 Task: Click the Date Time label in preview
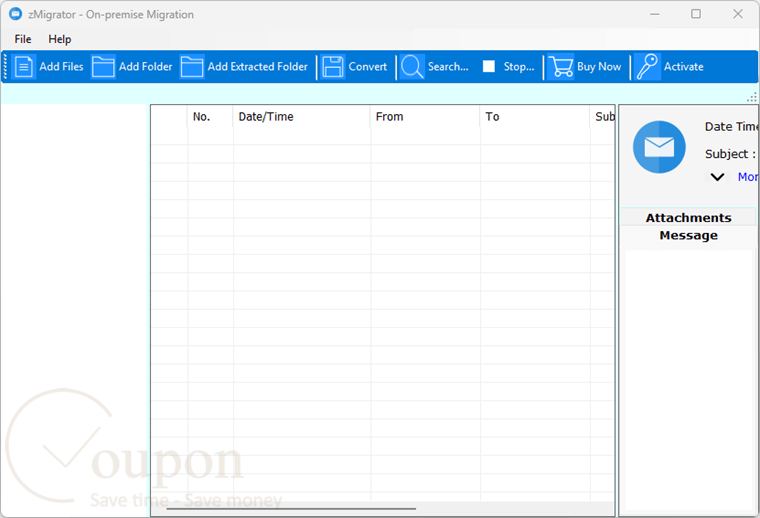[x=731, y=126]
